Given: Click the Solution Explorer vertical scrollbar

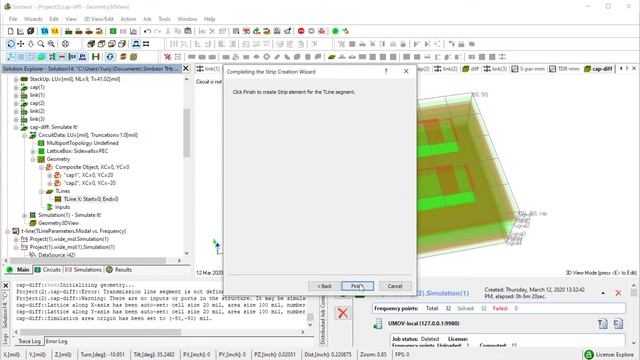Looking at the screenshot, I should coord(187,133).
